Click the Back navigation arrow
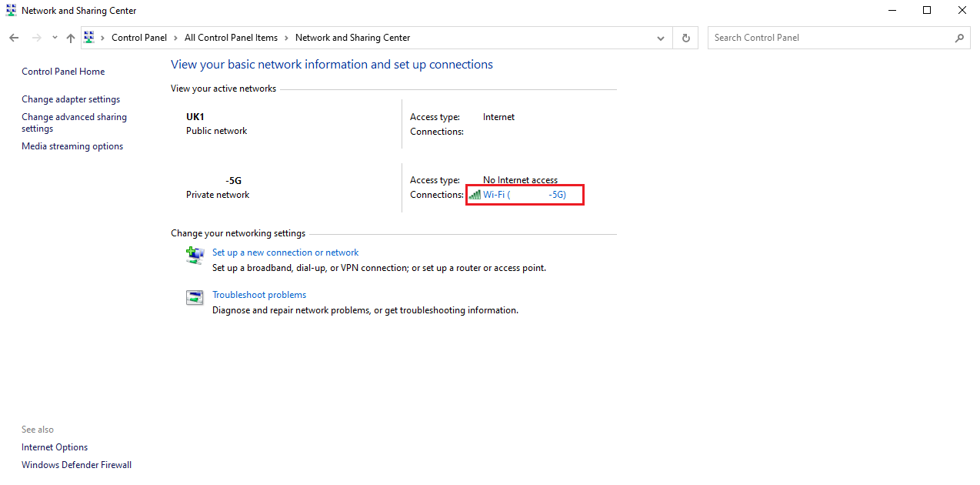The width and height of the screenshot is (980, 485). pyautogui.click(x=14, y=38)
